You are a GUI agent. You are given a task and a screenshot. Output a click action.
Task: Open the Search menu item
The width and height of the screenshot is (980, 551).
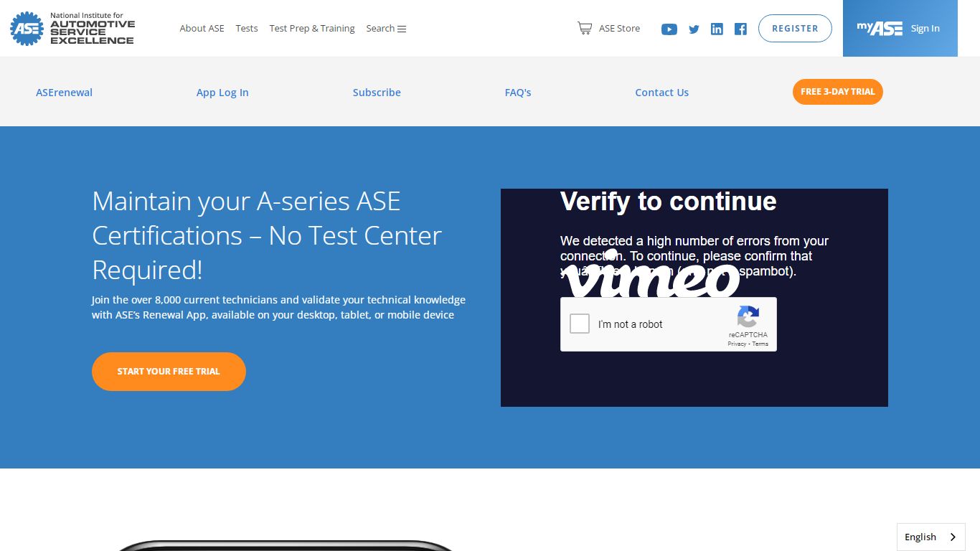coord(386,28)
